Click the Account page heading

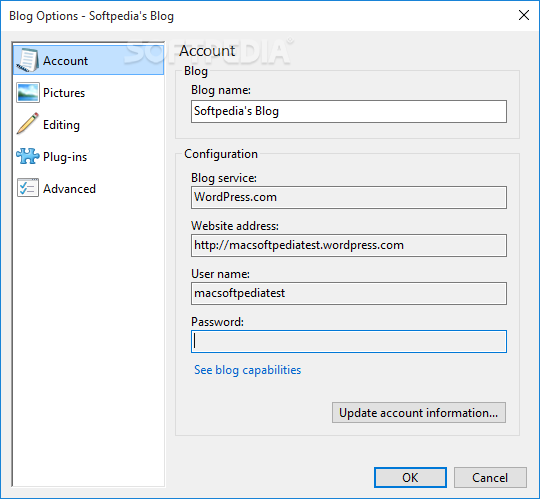[207, 51]
